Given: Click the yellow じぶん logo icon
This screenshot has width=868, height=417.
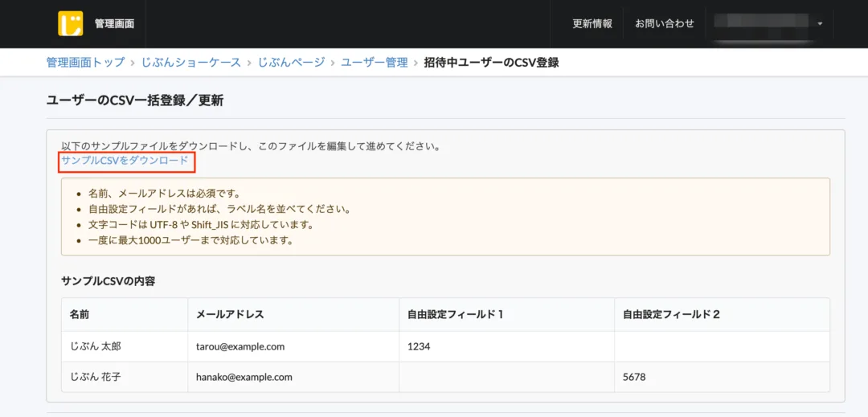Looking at the screenshot, I should click(x=70, y=24).
